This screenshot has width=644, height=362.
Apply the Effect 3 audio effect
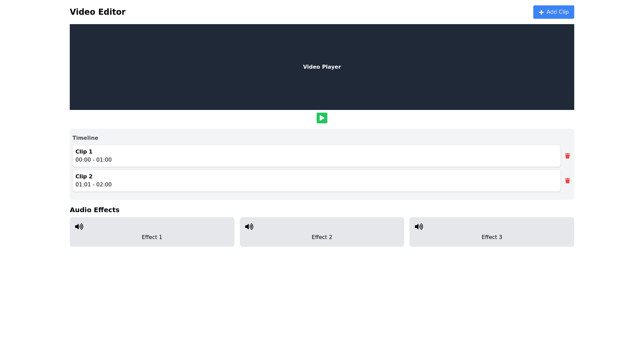[492, 237]
